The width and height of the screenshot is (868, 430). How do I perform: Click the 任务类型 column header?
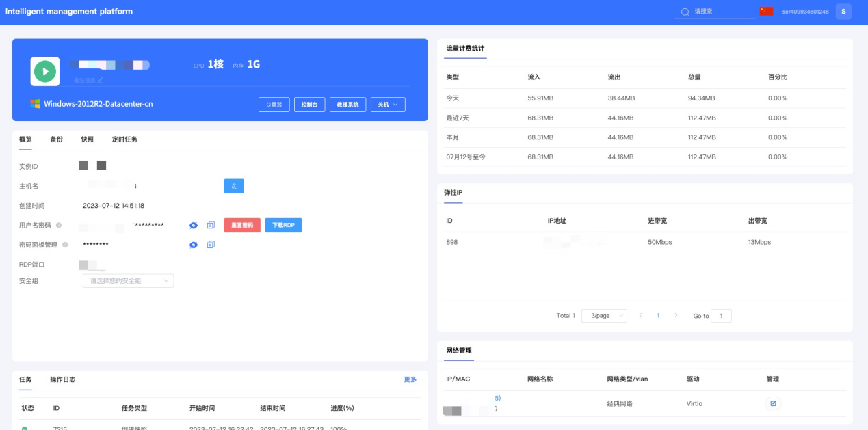click(x=134, y=408)
